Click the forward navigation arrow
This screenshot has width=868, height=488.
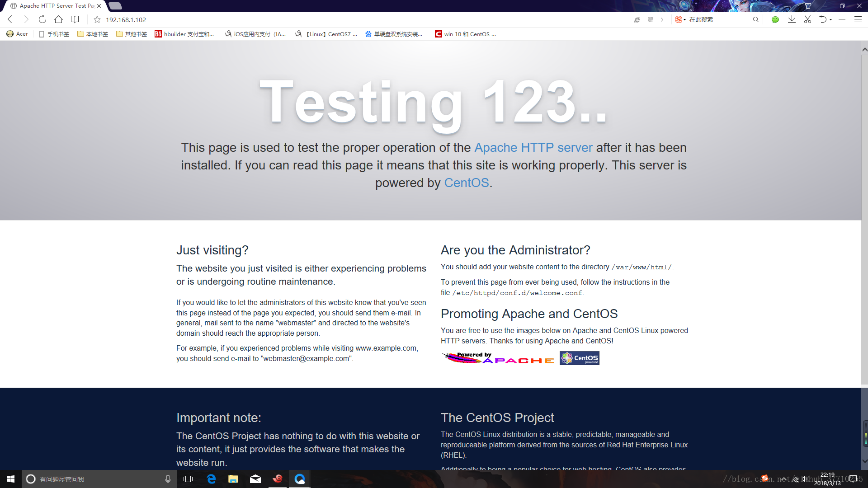click(x=26, y=19)
